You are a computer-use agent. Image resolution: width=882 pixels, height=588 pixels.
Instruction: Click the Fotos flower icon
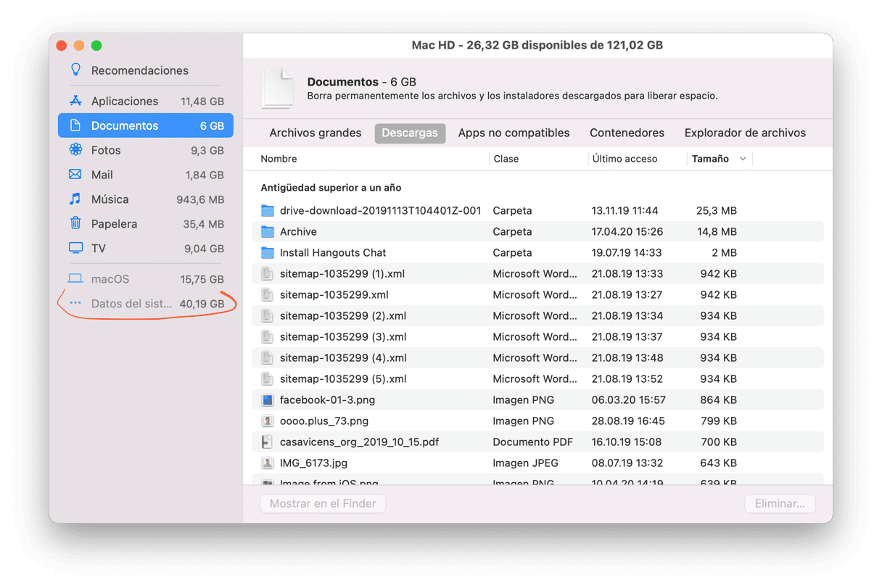click(x=75, y=150)
